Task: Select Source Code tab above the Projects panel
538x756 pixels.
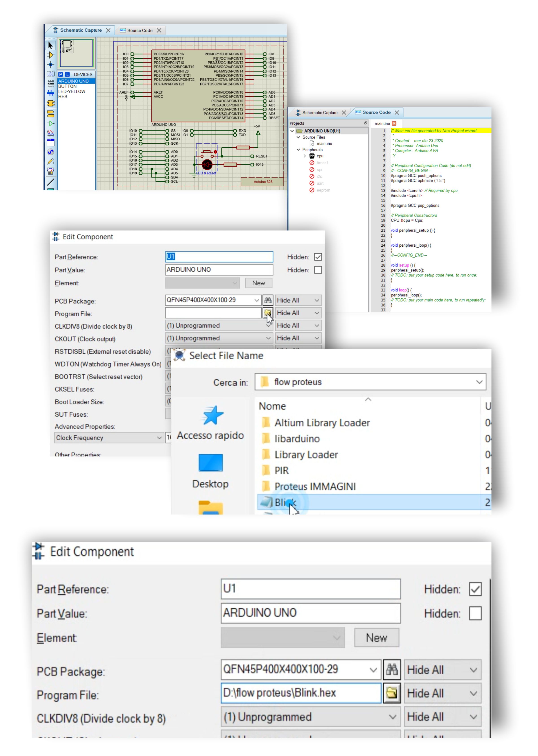Action: point(377,113)
